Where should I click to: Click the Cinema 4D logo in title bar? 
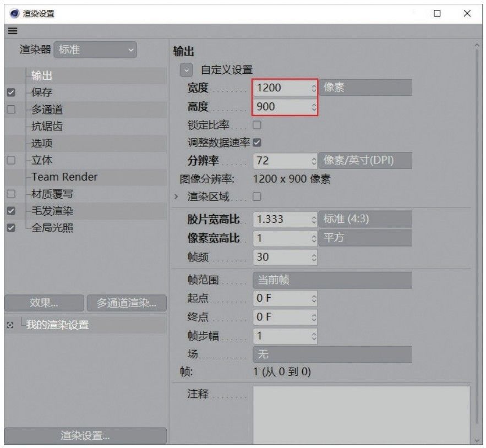click(x=14, y=13)
